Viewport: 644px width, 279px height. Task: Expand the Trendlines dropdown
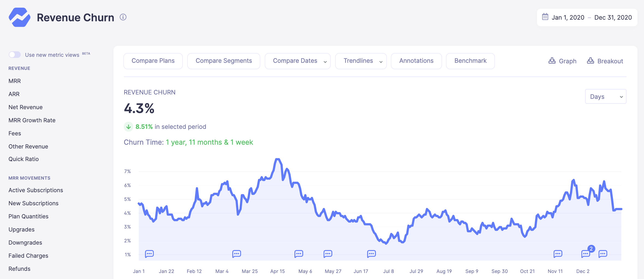point(361,61)
